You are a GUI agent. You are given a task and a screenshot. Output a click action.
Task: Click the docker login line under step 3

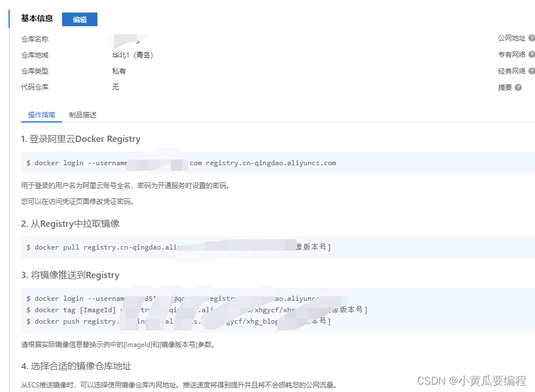(172, 299)
